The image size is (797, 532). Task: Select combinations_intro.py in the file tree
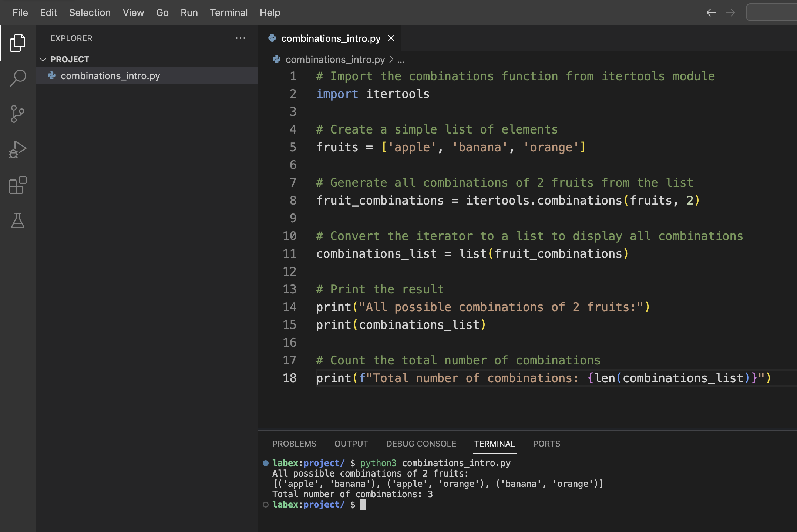coord(110,76)
